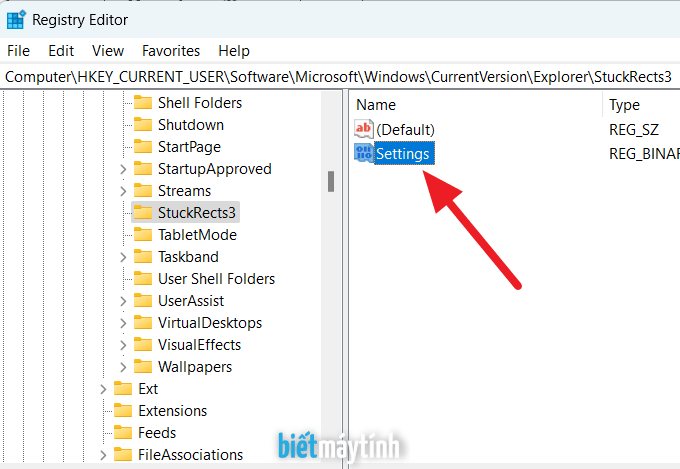Expand the FileAssociations key
Viewport: 680px width, 469px height.
tap(103, 455)
